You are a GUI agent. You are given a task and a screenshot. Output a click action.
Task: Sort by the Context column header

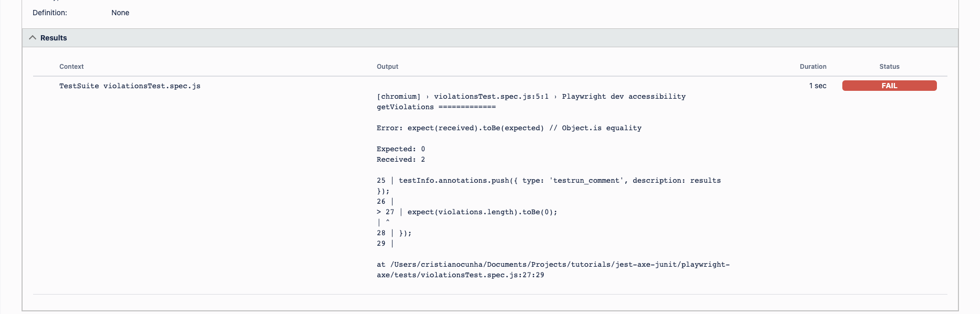[x=71, y=67]
